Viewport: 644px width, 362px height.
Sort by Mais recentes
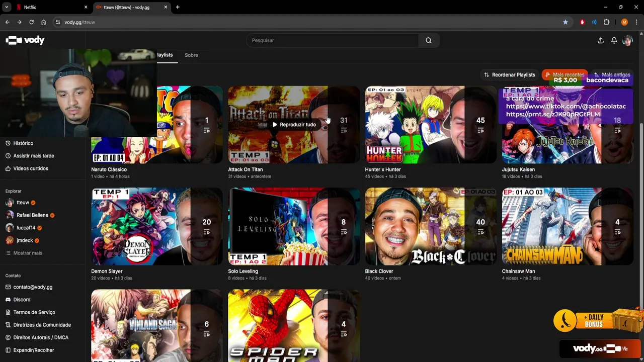[x=565, y=75]
